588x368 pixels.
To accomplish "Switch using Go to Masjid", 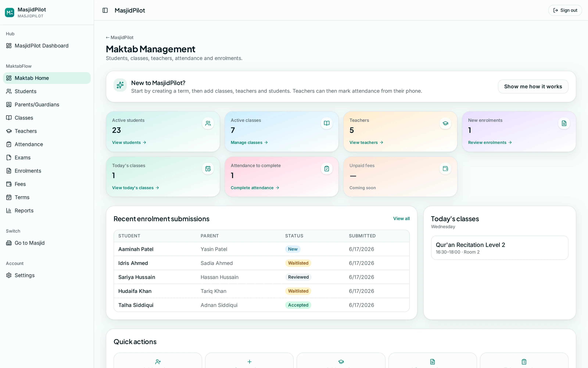I will 47,243.
